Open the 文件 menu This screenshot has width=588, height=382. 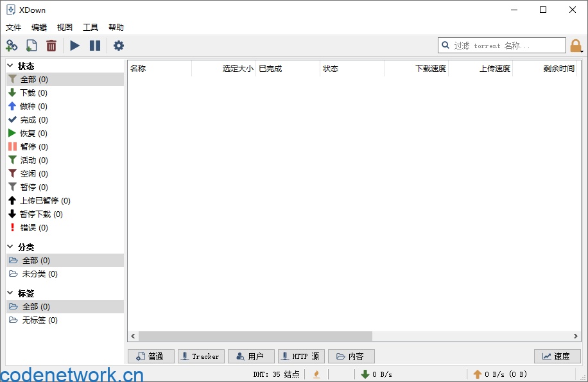coord(13,28)
